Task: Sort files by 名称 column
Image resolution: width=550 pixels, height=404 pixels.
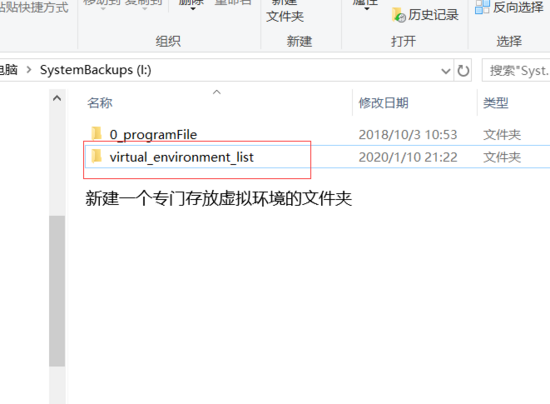Action: (x=100, y=103)
